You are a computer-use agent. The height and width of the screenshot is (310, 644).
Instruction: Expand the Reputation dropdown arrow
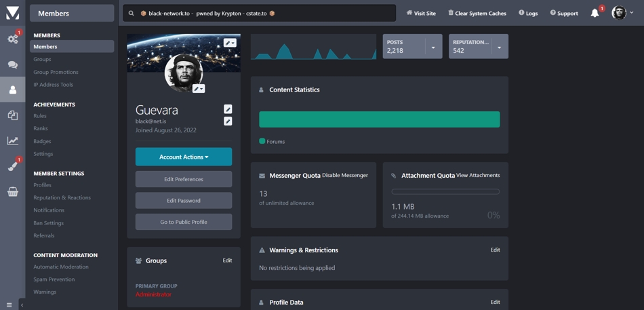click(499, 47)
